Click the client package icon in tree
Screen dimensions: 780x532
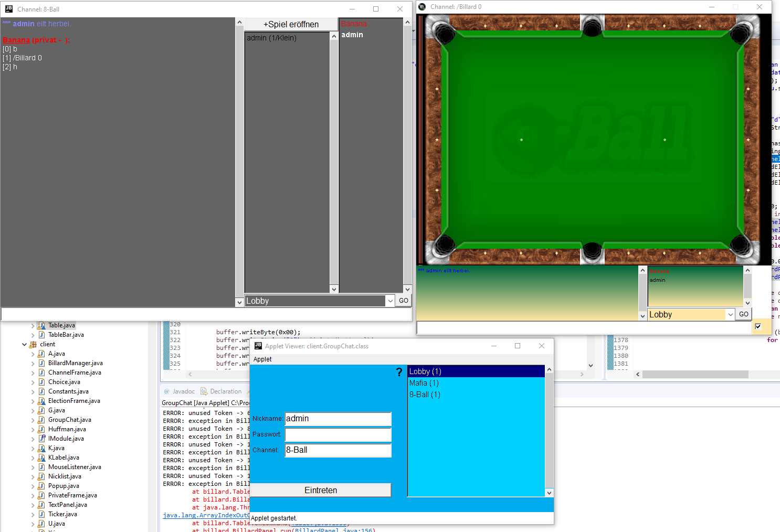pyautogui.click(x=33, y=344)
